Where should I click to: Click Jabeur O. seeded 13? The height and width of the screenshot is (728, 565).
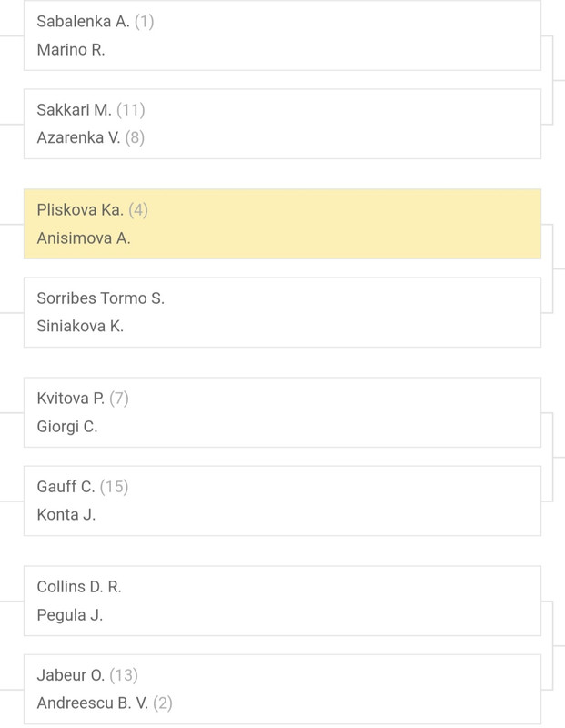tap(87, 675)
